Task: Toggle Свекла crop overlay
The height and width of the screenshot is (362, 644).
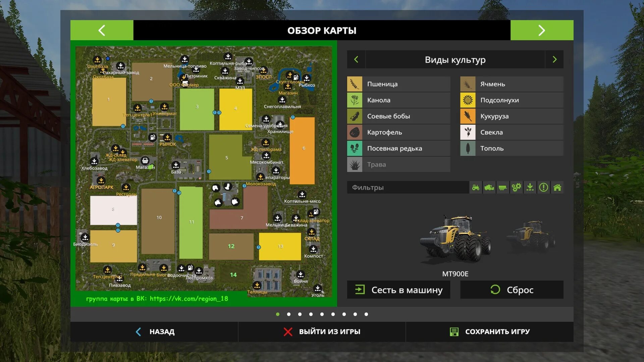Action: tap(512, 132)
